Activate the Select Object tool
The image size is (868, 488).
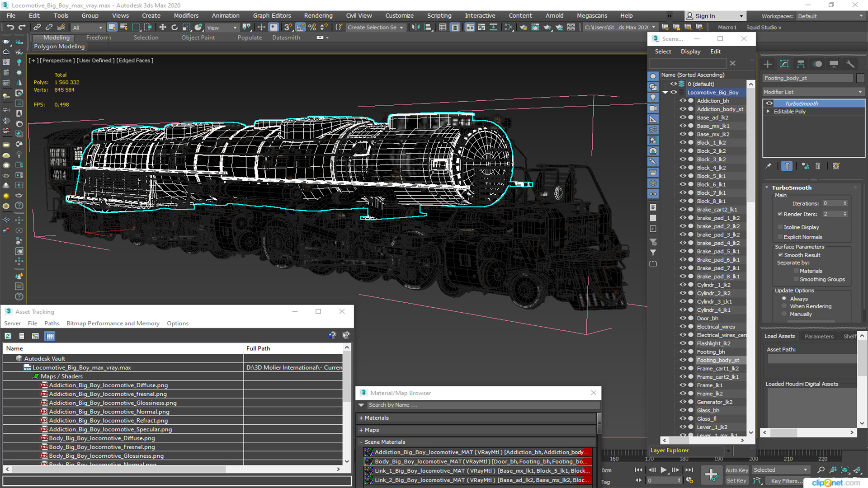tap(112, 27)
